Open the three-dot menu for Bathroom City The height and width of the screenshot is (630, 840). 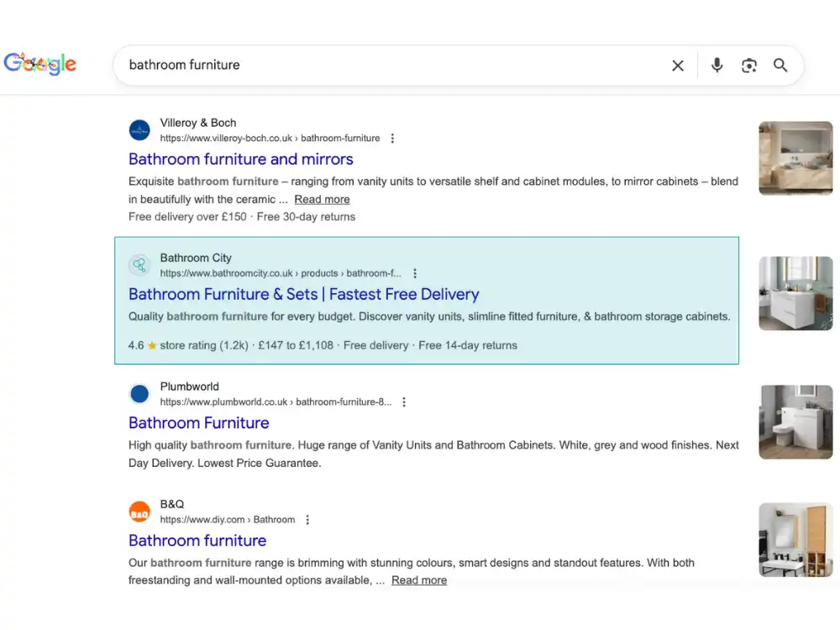415,273
